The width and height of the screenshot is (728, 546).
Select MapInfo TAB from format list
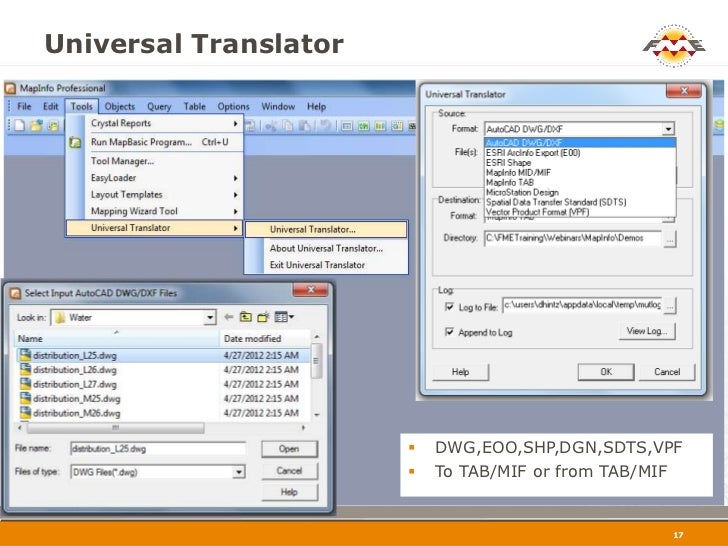[580, 182]
